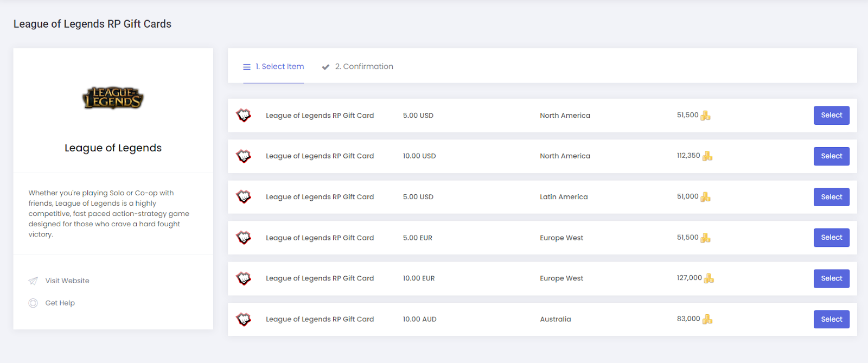Click the coin icon next to 83,000
This screenshot has width=868, height=363.
click(707, 319)
